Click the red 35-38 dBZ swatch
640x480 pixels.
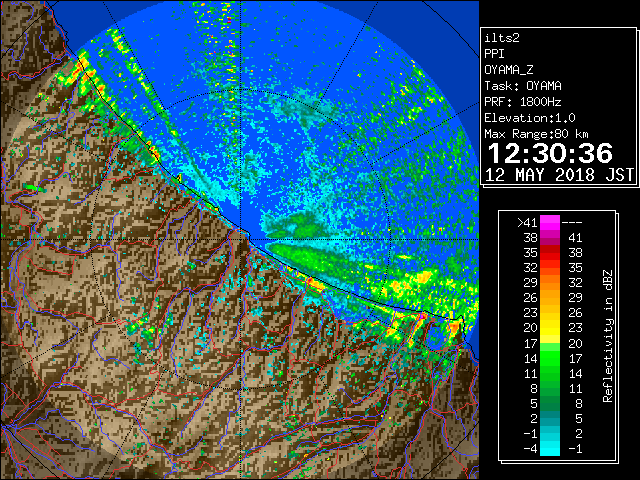(x=550, y=253)
